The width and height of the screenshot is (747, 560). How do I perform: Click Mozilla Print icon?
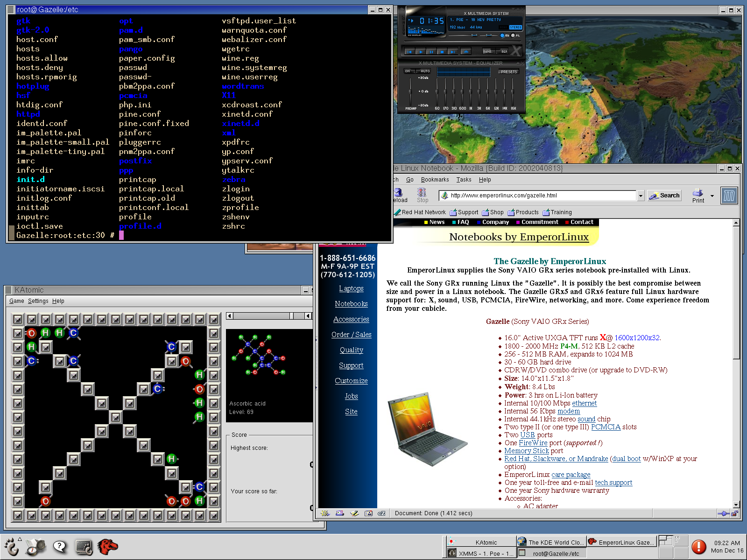click(698, 195)
